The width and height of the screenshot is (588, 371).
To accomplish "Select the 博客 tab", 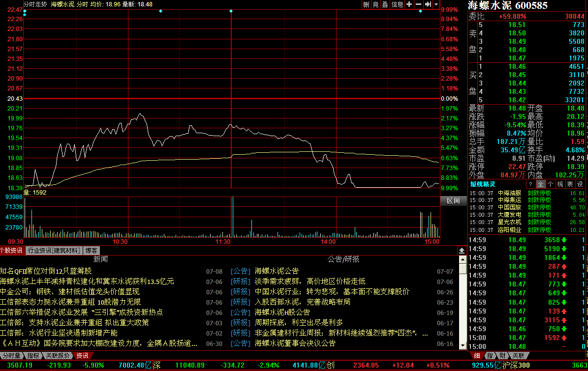I will [91, 251].
